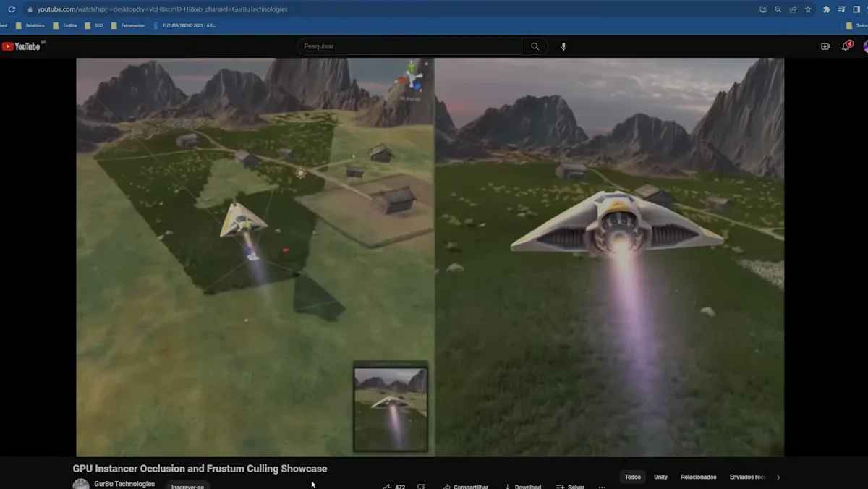The width and height of the screenshot is (868, 489).
Task: Open the Todos bookmarks folder
Action: pos(856,25)
